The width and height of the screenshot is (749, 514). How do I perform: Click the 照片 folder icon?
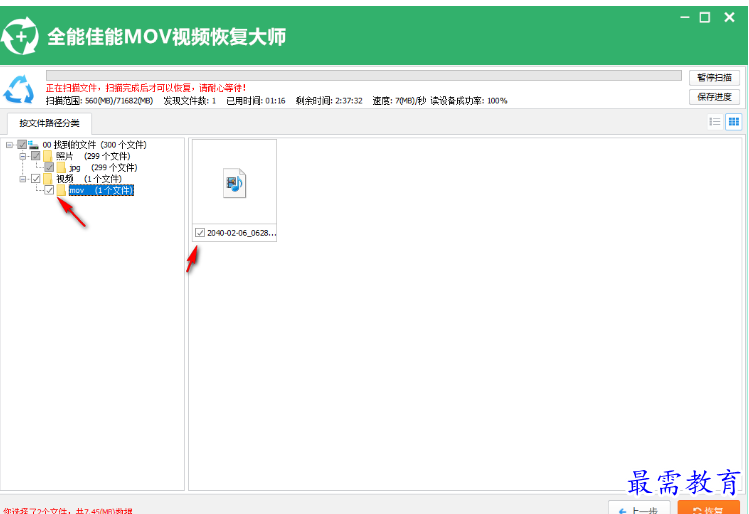point(47,156)
